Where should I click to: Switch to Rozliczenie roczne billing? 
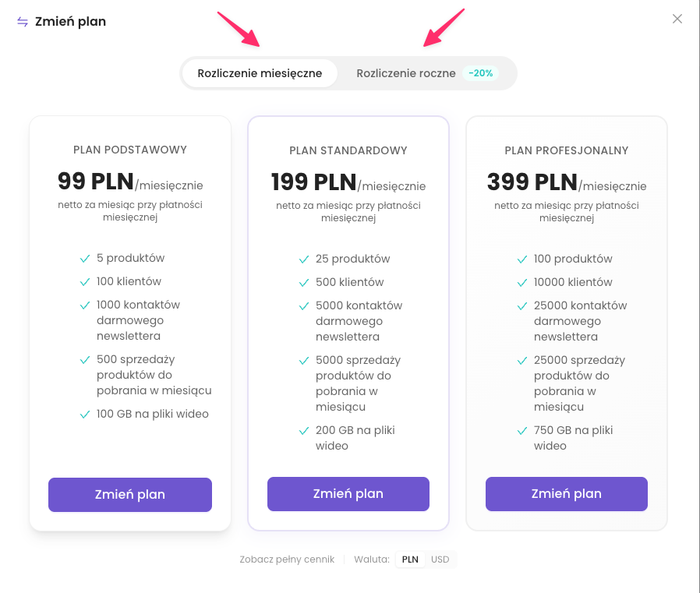(406, 73)
